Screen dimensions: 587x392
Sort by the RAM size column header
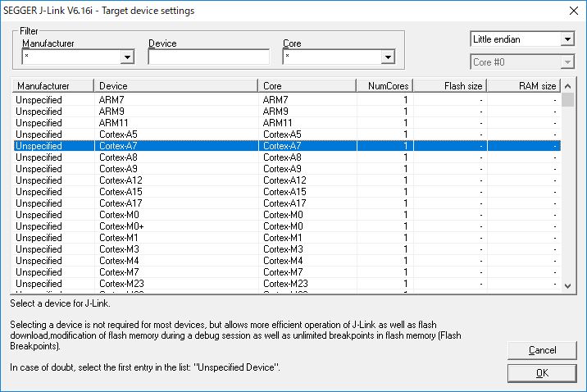pyautogui.click(x=524, y=86)
